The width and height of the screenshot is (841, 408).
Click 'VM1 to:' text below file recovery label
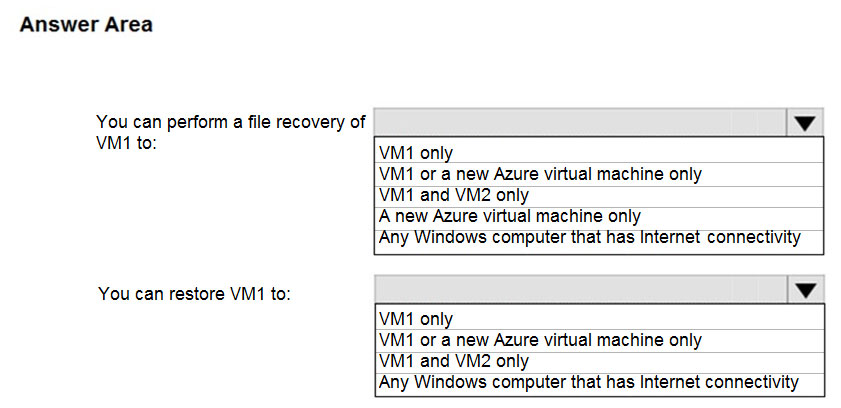coord(128,142)
